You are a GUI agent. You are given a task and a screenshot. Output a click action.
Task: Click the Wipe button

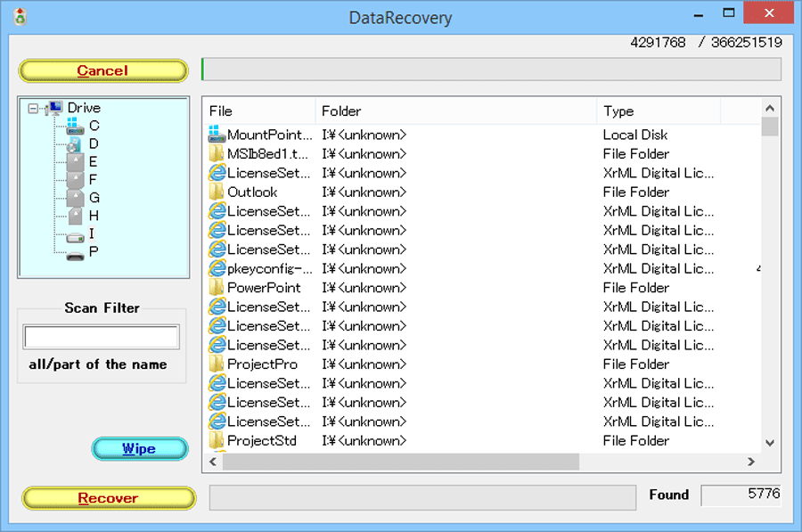tap(140, 448)
